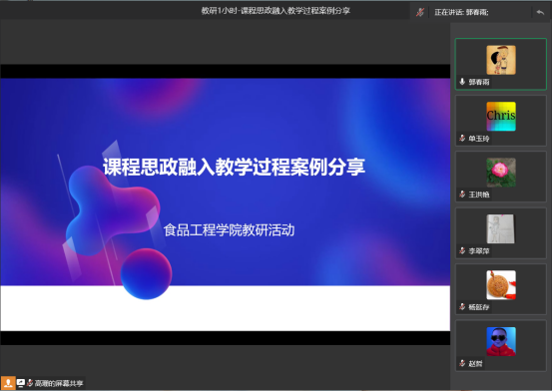Click the 屏幕共享 label at bottom left
552x392 pixels.
(59, 383)
